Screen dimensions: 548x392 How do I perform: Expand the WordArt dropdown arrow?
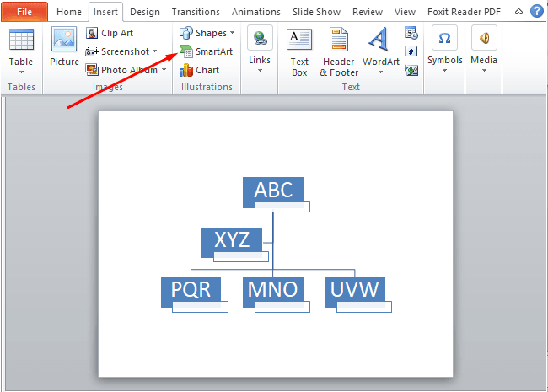tap(380, 72)
